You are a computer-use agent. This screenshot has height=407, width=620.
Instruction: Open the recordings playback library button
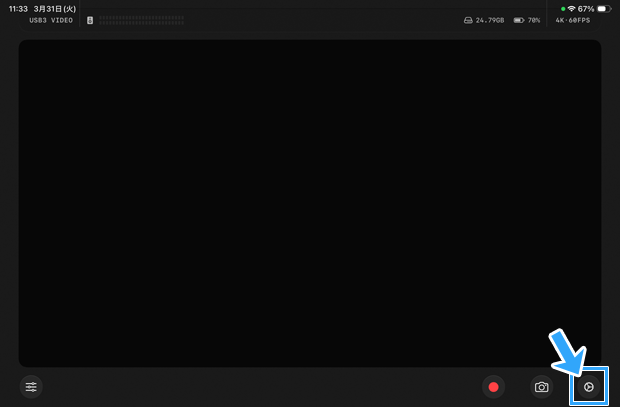[589, 387]
